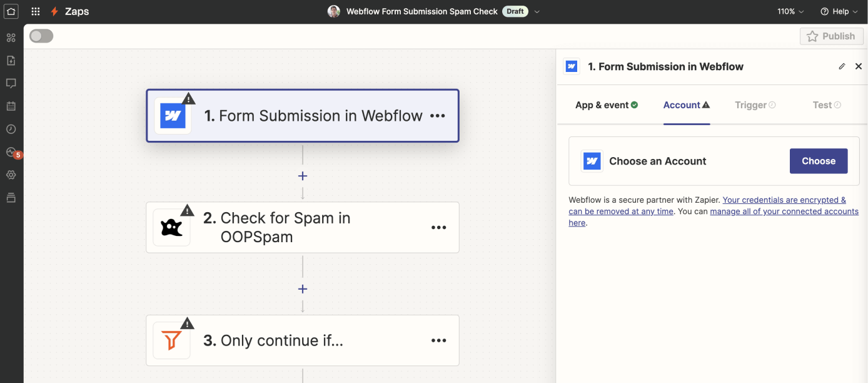Click the 'Choose an Account' label
Screen dimensions: 868x383
(x=658, y=161)
